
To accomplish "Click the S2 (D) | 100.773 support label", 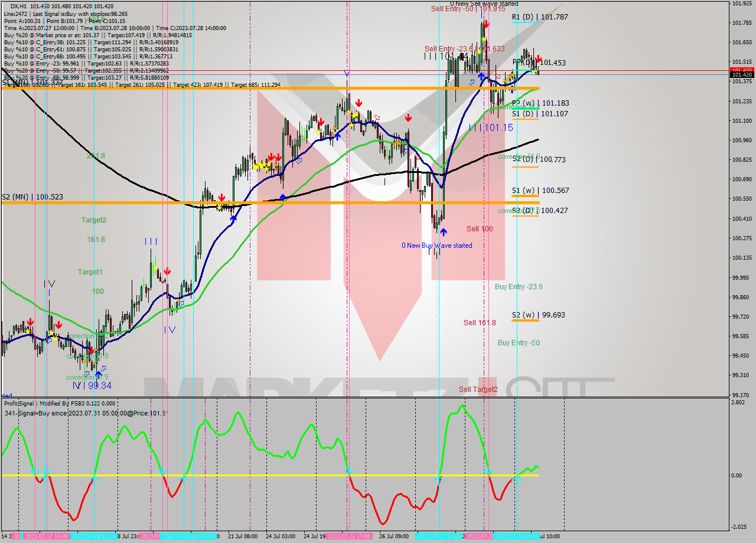I will point(539,160).
